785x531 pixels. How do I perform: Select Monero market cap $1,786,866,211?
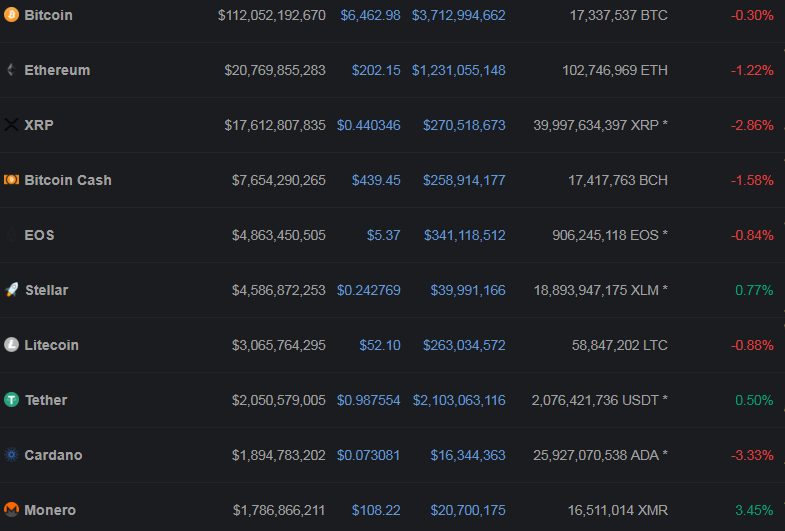279,511
